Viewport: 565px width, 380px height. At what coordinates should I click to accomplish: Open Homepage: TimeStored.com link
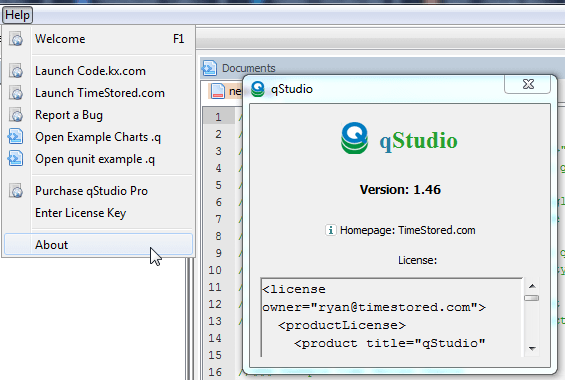tap(408, 230)
